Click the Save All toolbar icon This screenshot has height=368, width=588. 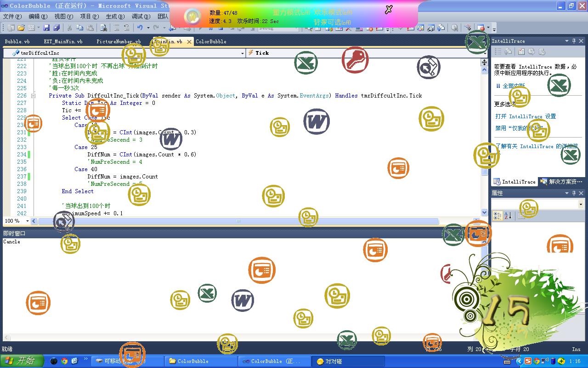pyautogui.click(x=56, y=28)
